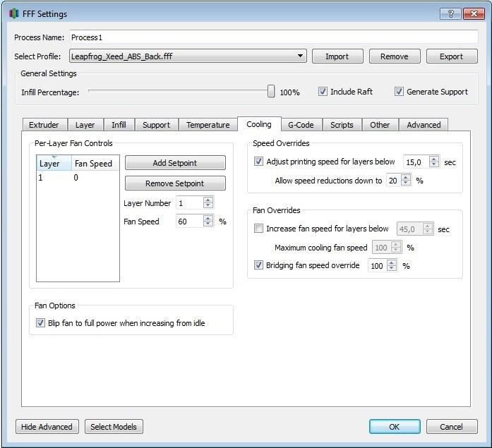Image resolution: width=492 pixels, height=448 pixels.
Task: Decrease speed reductions percent stepper
Action: click(406, 183)
